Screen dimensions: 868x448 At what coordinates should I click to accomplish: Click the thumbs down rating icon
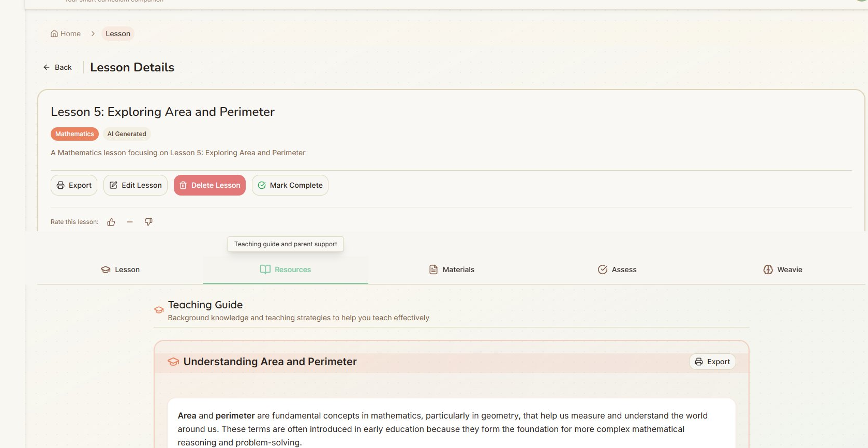[x=148, y=222]
